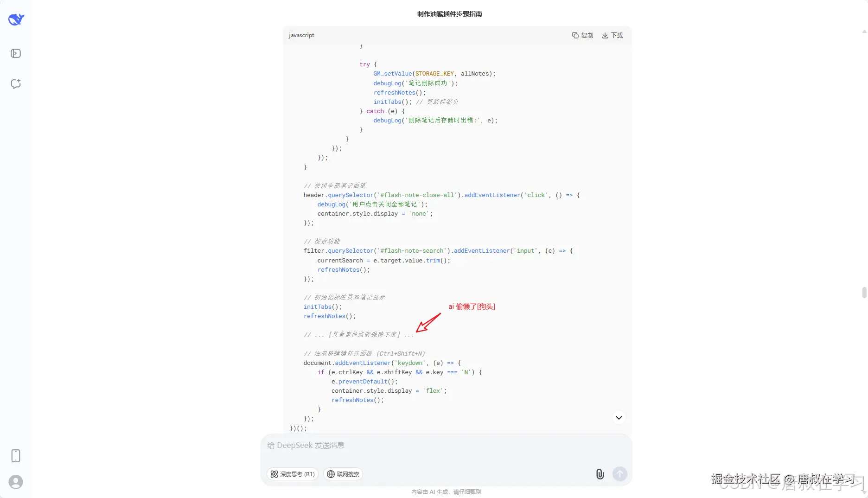Screen dimensions: 868x498
Task: Click the // 搜索功能 comment
Action: pyautogui.click(x=322, y=242)
